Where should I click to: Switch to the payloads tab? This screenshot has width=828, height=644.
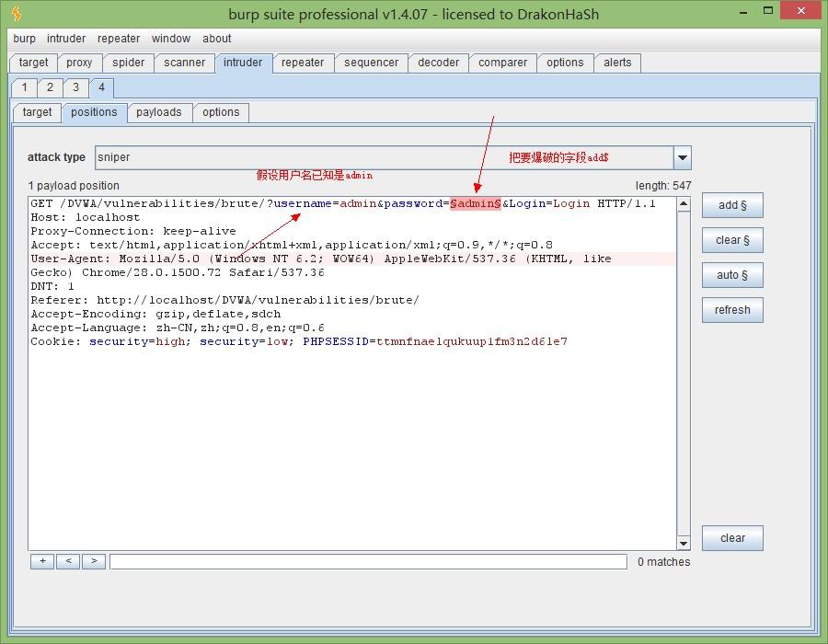tap(159, 112)
